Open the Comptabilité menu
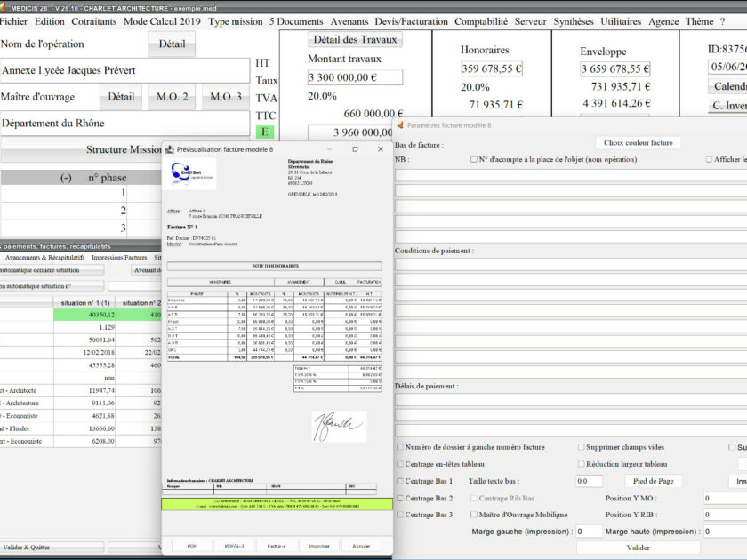Screen dimensions: 747x560 (x=481, y=21)
